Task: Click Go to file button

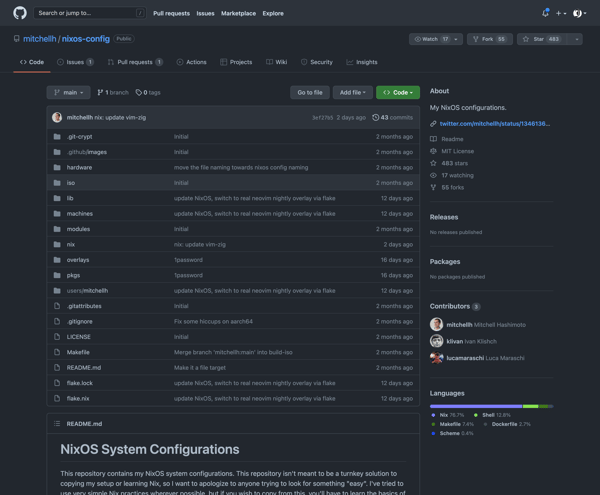Action: point(310,92)
